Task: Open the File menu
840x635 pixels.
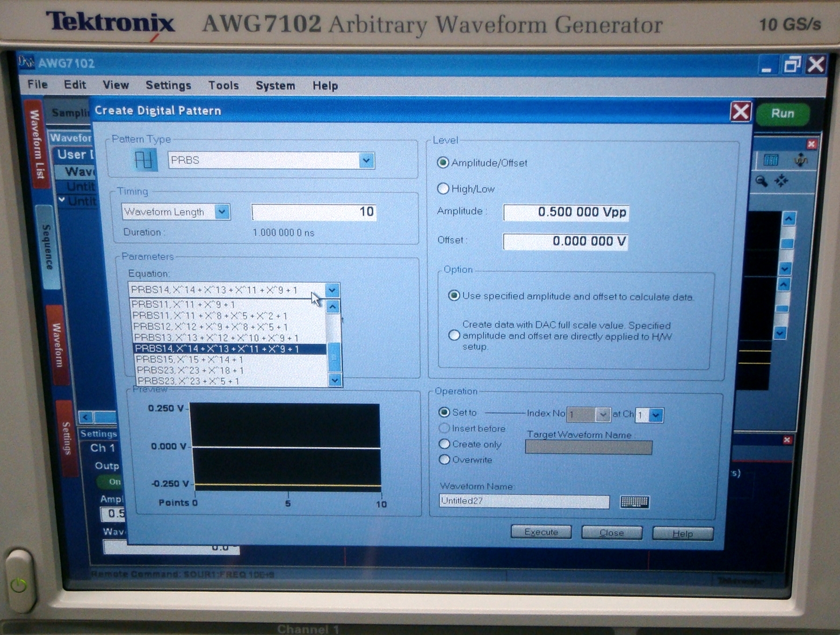Action: pyautogui.click(x=37, y=84)
